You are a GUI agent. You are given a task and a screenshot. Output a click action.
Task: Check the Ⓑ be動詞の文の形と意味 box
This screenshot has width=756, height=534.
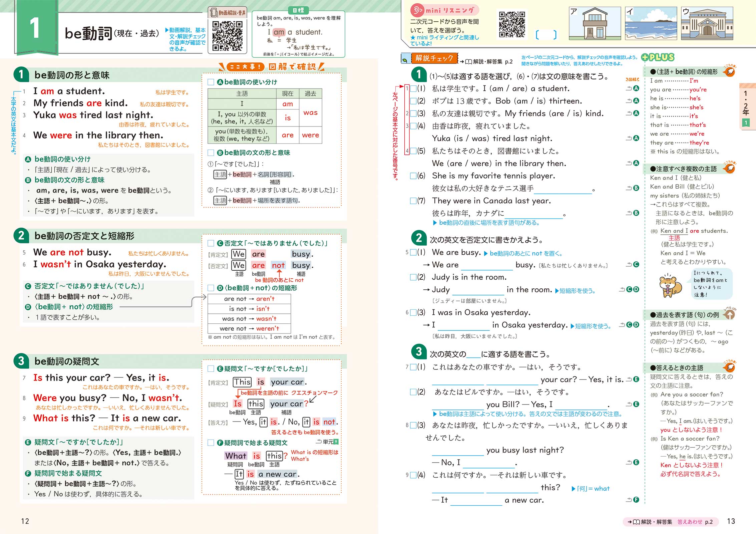point(211,153)
